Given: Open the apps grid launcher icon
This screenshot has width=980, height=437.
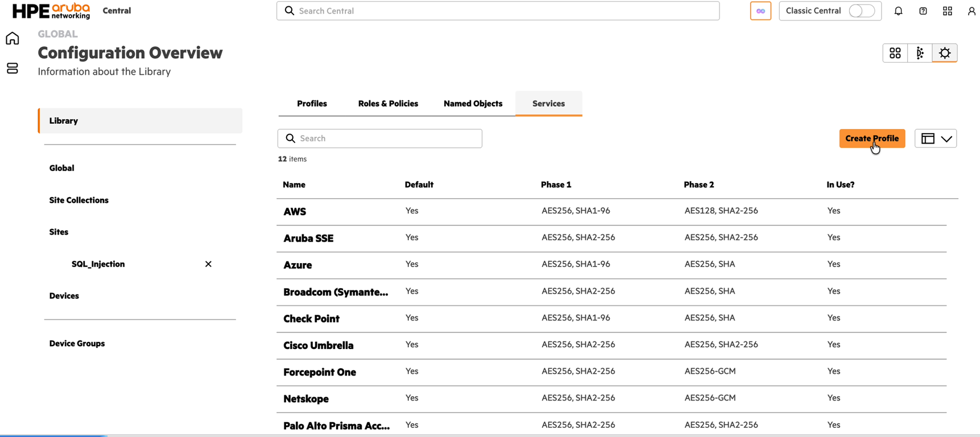Looking at the screenshot, I should (x=948, y=11).
